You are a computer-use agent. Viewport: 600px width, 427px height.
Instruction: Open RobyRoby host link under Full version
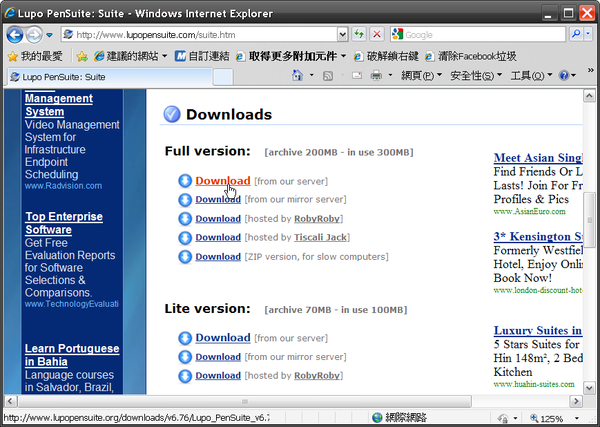(317, 218)
